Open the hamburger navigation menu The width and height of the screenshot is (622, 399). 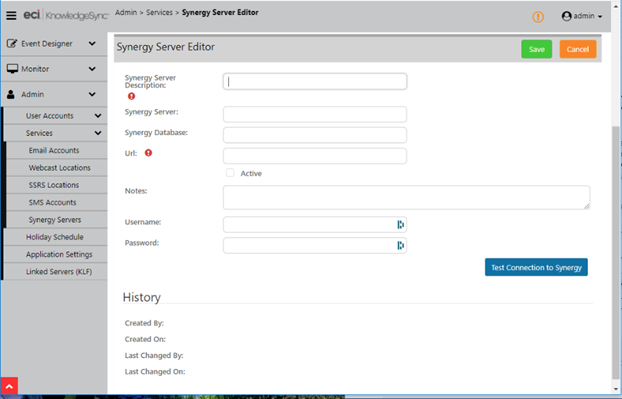11,15
